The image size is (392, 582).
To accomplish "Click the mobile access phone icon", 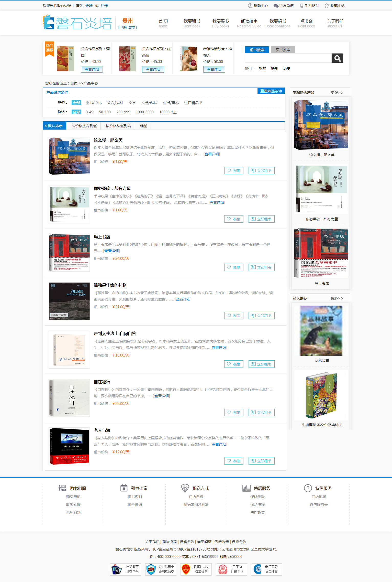I will [302, 6].
